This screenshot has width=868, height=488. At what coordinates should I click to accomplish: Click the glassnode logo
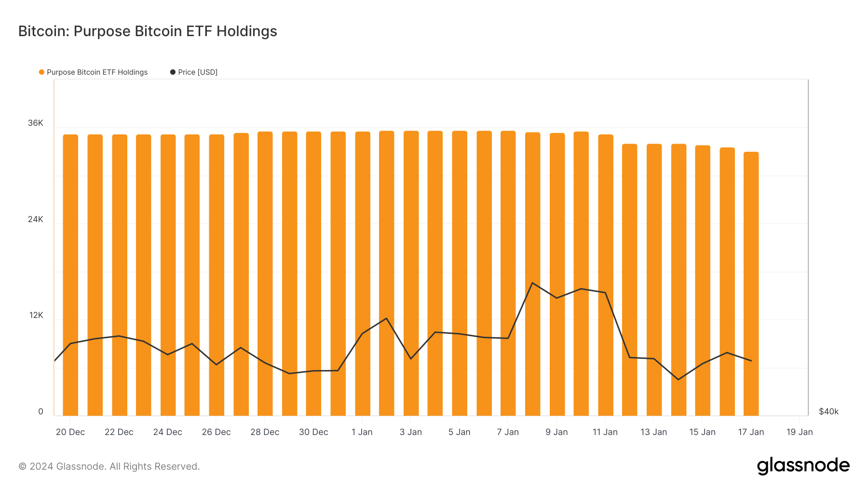click(803, 466)
